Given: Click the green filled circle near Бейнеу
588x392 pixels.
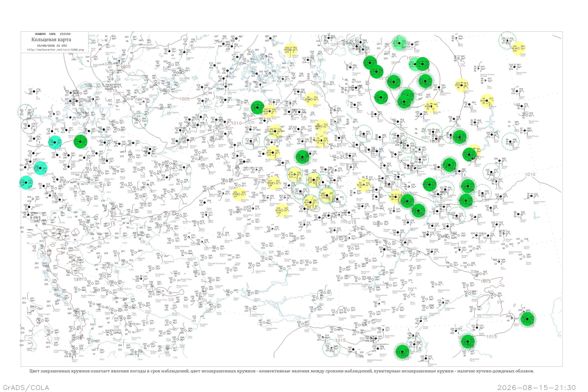Looking at the screenshot, I should click(x=527, y=319).
